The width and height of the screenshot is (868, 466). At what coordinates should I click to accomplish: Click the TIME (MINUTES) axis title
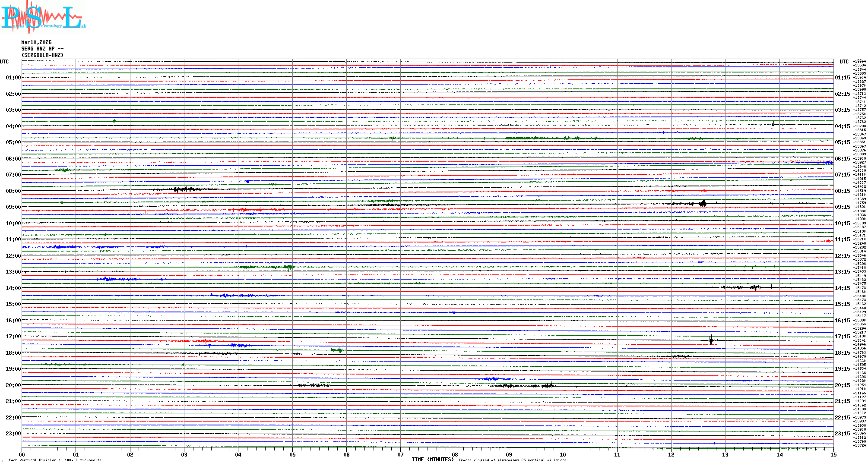(x=433, y=460)
